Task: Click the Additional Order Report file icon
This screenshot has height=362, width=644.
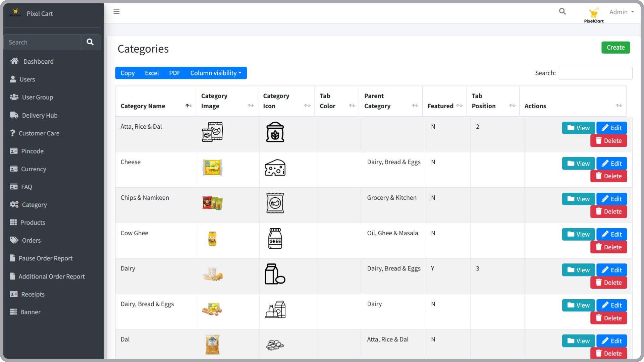Action: click(x=12, y=276)
